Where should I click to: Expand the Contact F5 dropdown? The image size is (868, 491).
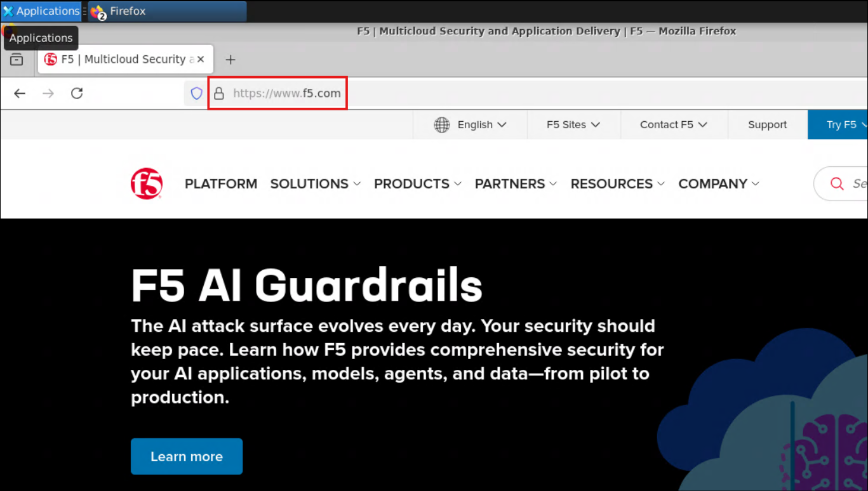[x=674, y=125]
